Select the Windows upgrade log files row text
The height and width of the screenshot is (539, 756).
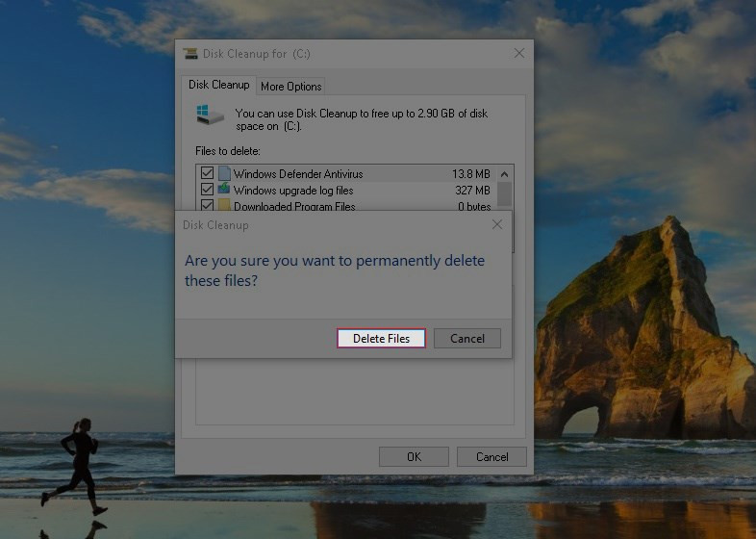293,191
